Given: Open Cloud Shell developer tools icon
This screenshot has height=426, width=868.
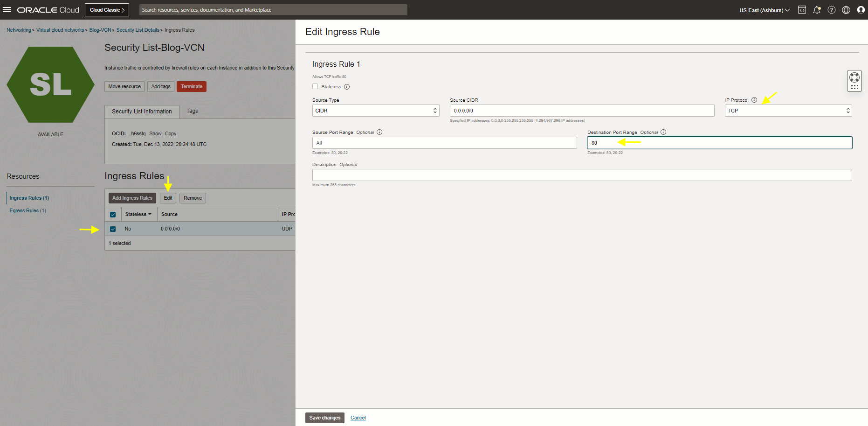Looking at the screenshot, I should [802, 10].
